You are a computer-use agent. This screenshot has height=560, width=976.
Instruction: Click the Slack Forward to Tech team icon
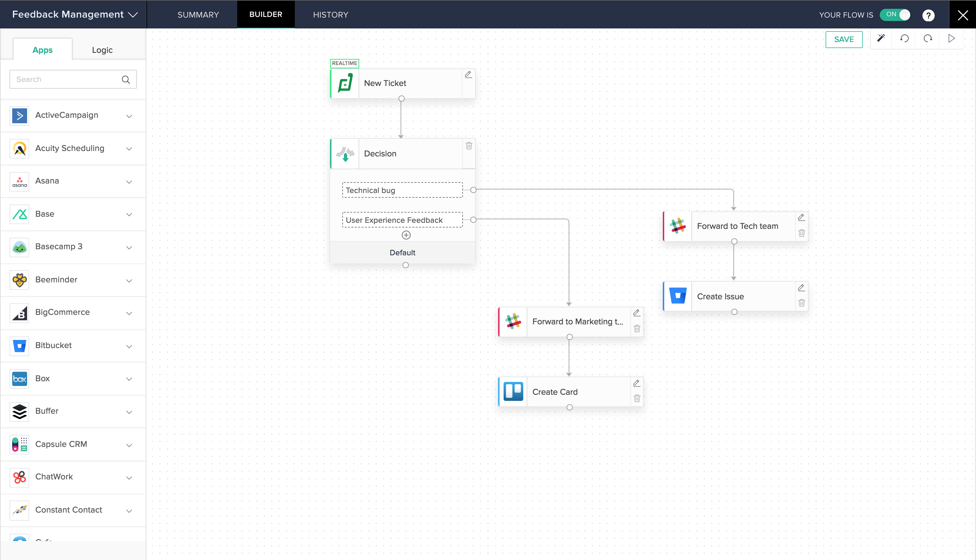click(678, 226)
